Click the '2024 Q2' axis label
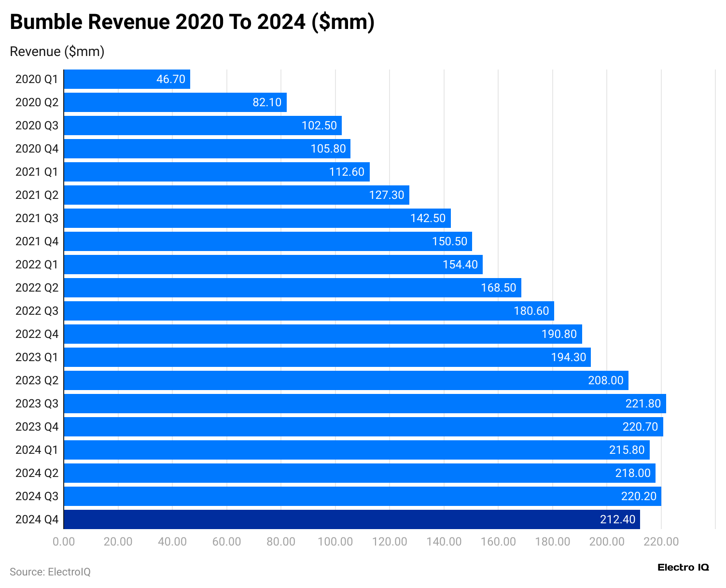Image resolution: width=726 pixels, height=588 pixels. 37,473
